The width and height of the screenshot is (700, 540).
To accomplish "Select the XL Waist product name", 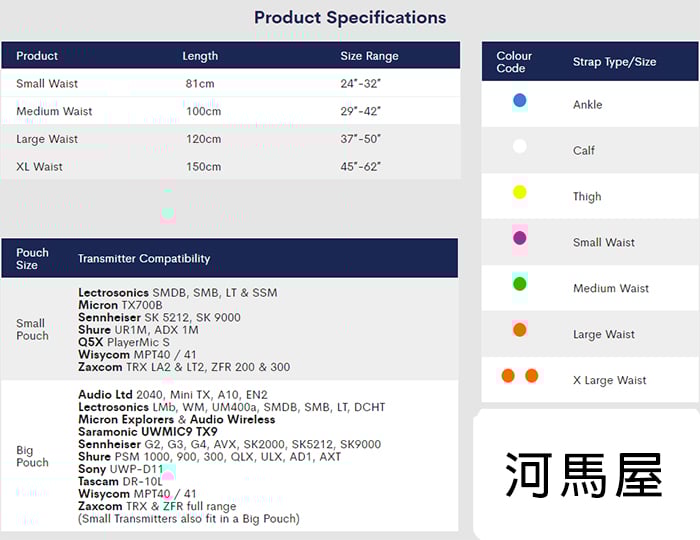I will tap(39, 167).
